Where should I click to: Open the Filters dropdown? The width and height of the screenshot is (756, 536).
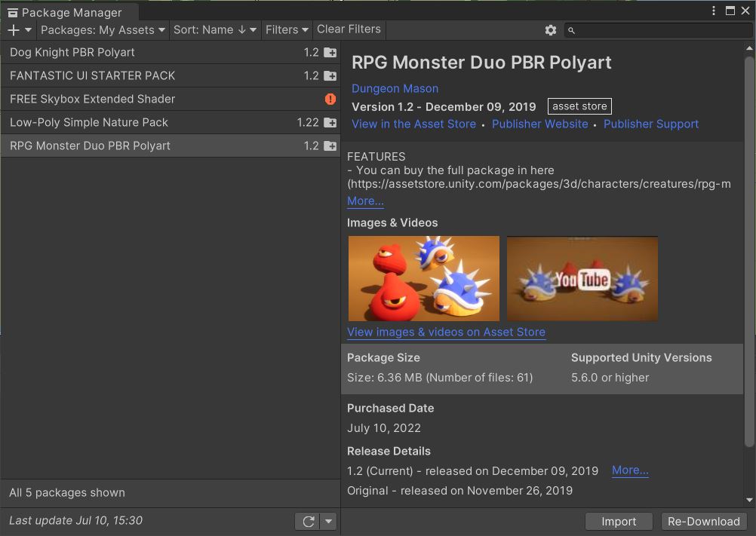(x=287, y=30)
